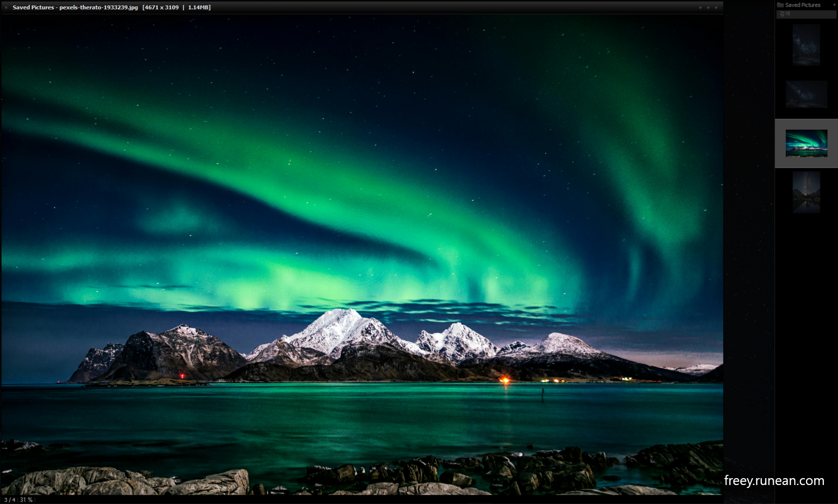Select the highlighted aurora thumbnail
The height and width of the screenshot is (504, 838).
[806, 143]
